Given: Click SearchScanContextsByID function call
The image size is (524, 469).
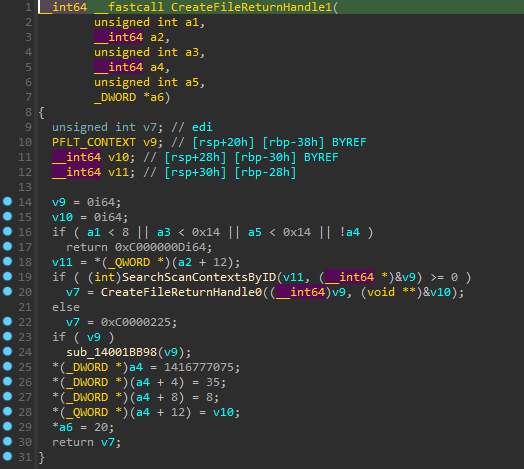Looking at the screenshot, I should 199,277.
